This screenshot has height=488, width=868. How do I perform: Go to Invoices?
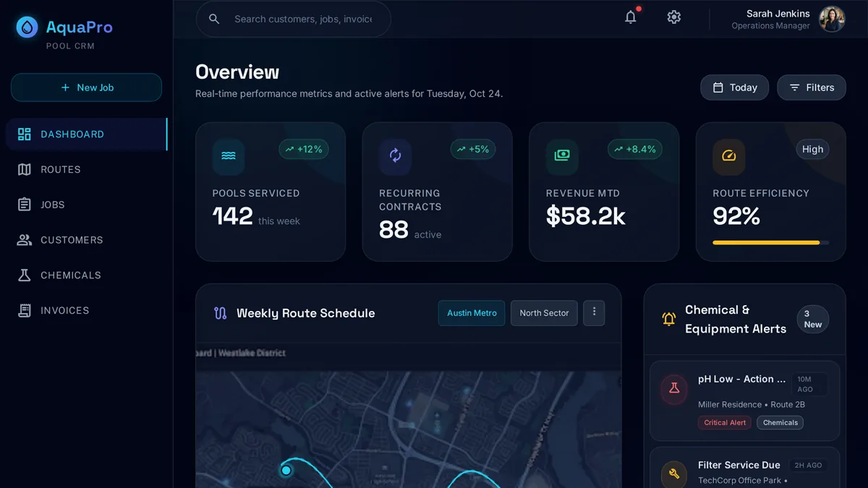click(x=86, y=311)
